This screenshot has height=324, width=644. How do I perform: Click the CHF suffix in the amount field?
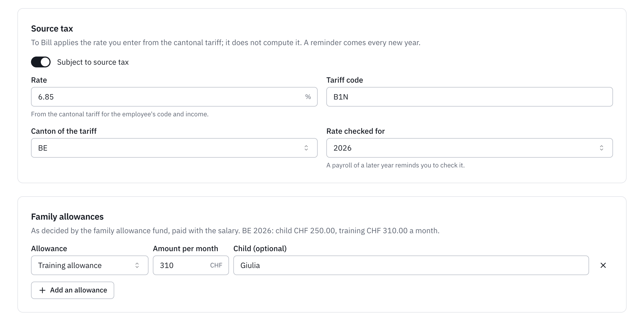click(216, 265)
